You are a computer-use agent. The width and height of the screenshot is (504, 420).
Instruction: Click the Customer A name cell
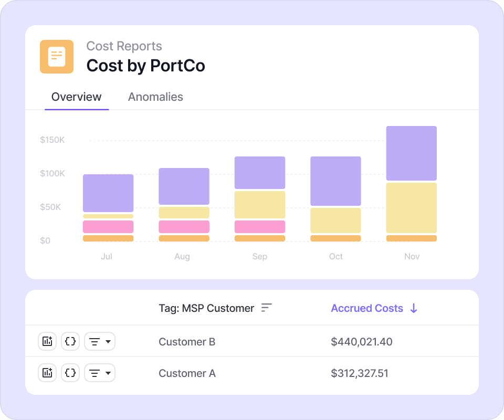187,373
